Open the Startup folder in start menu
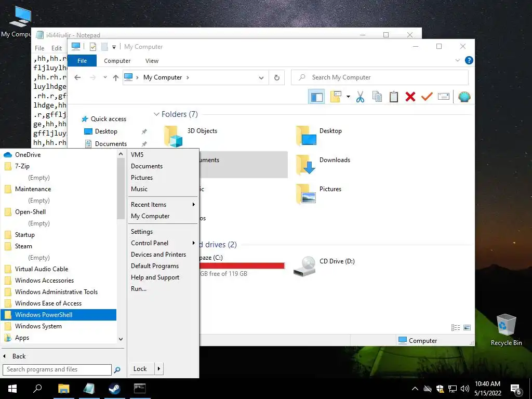The width and height of the screenshot is (532, 399). 59,235
